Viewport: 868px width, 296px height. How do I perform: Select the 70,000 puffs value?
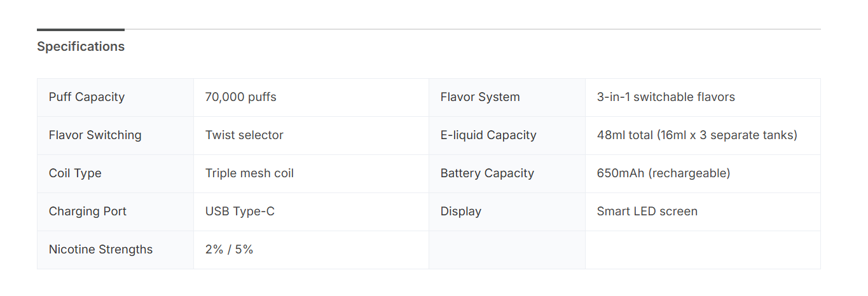click(x=240, y=97)
